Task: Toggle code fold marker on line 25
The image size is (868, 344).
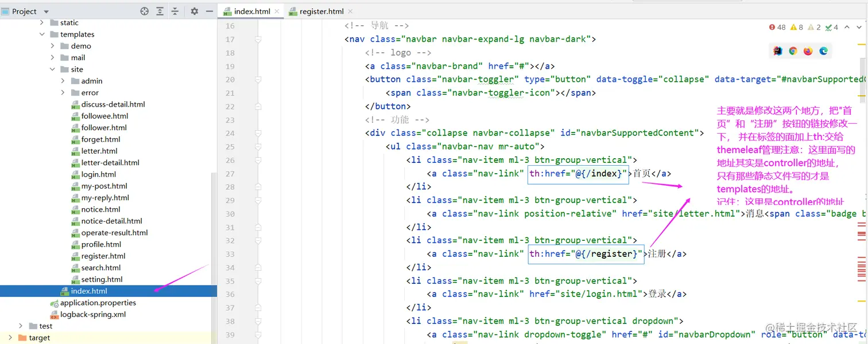Action: 258,147
